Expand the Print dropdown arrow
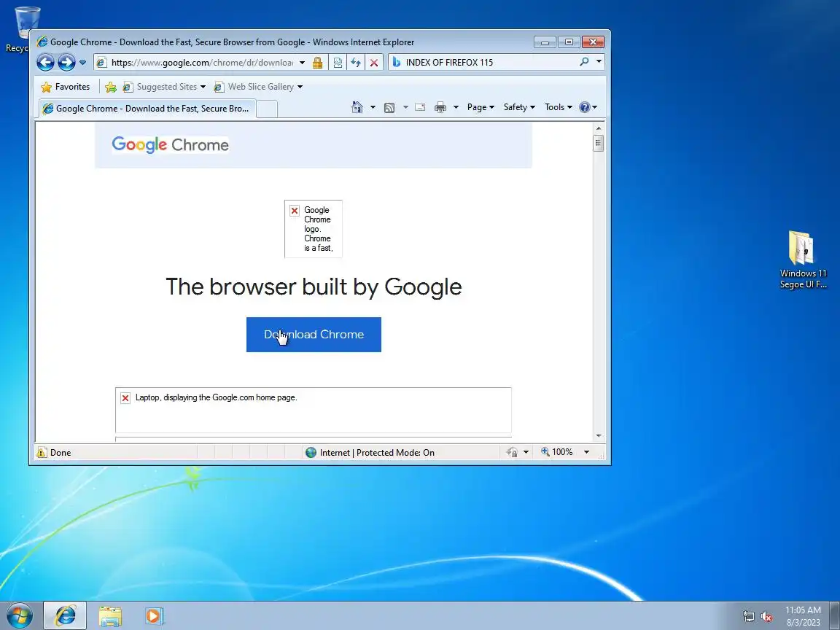The image size is (840, 630). (x=456, y=107)
